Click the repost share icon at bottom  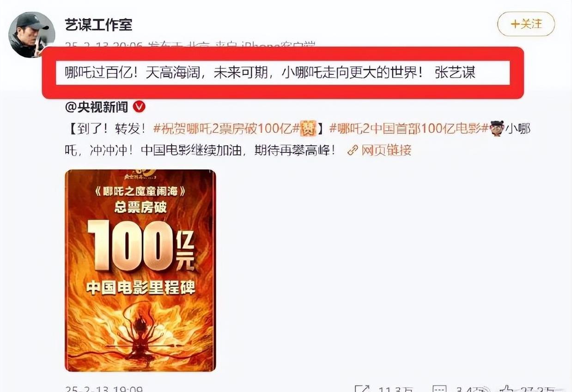click(x=362, y=389)
